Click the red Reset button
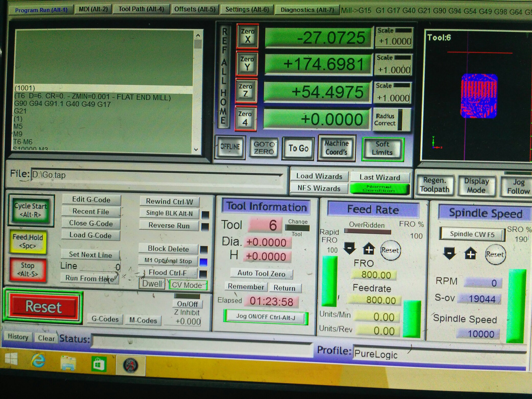The image size is (532, 399). coord(43,307)
